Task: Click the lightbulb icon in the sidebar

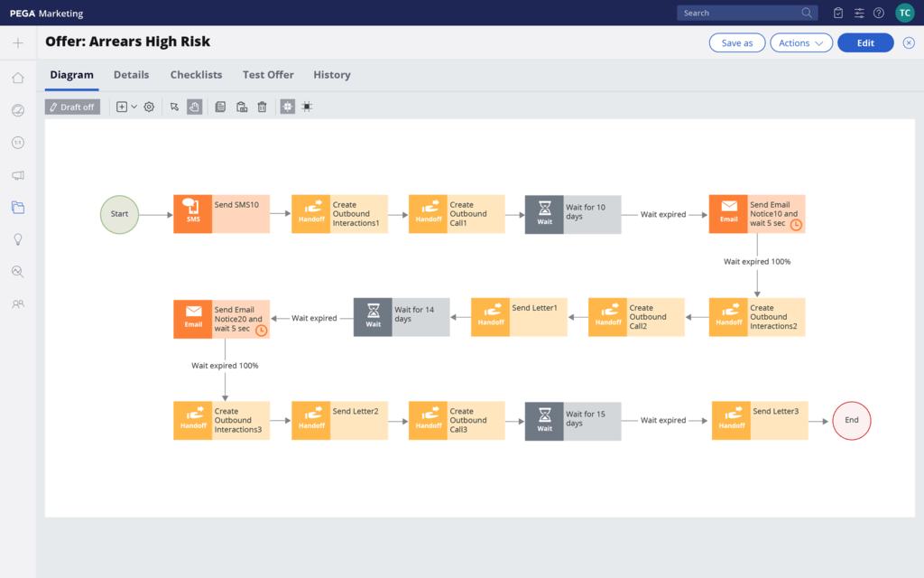Action: point(18,239)
